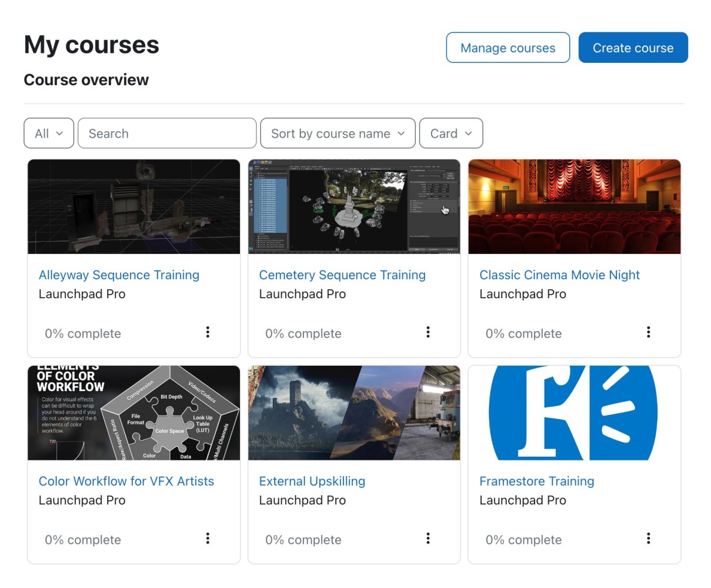This screenshot has height=588, width=711.
Task: Select the Cemetery Sequence Training thumbnail
Action: (x=354, y=207)
